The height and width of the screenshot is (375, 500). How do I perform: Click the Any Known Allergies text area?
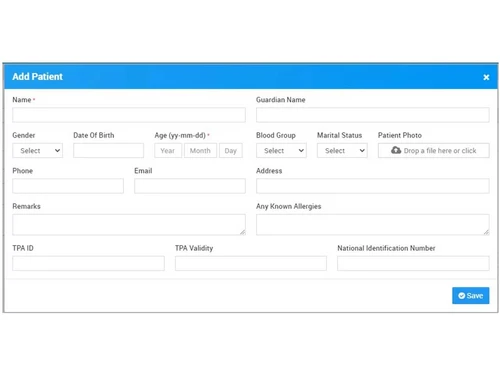pos(373,225)
